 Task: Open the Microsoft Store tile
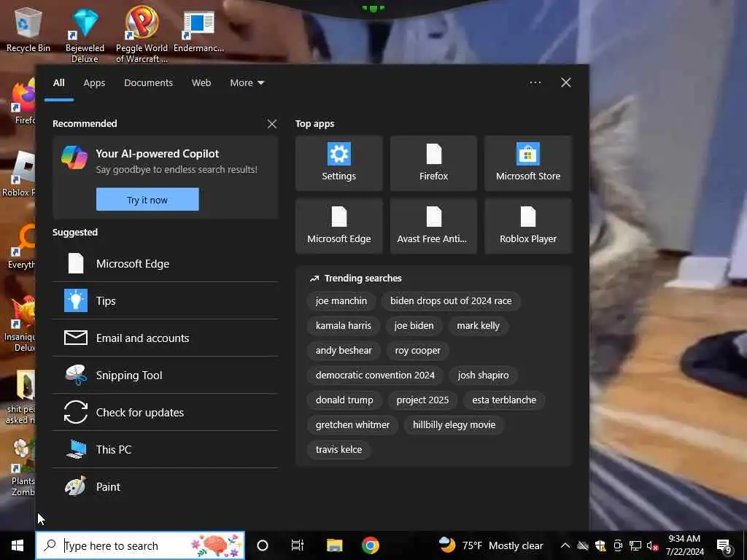click(528, 163)
